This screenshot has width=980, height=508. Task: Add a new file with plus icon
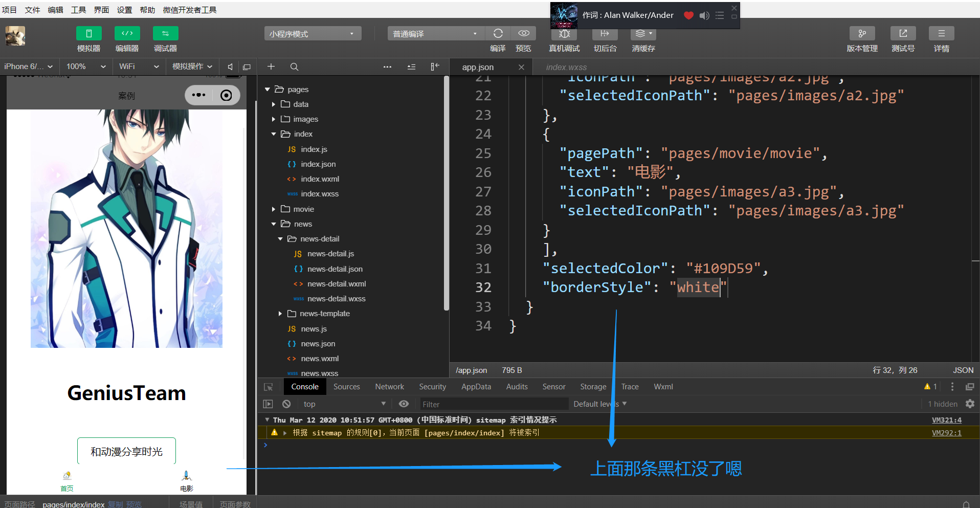(271, 67)
